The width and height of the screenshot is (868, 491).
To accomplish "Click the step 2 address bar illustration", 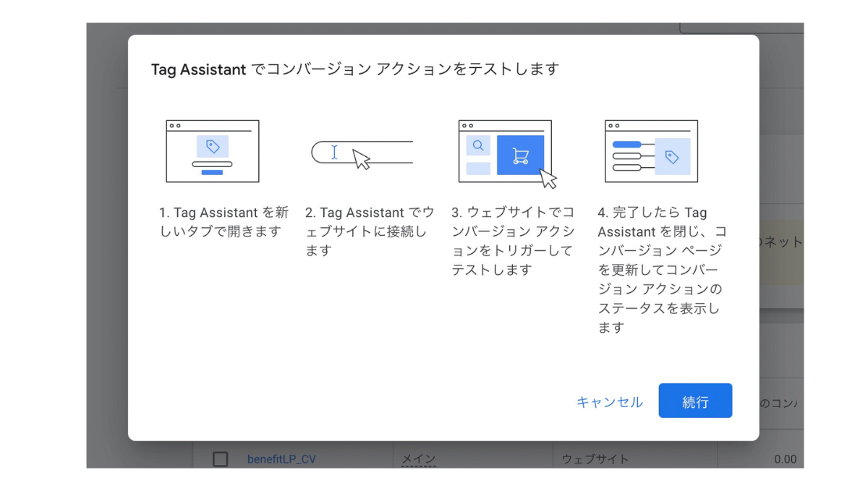I will click(x=362, y=153).
